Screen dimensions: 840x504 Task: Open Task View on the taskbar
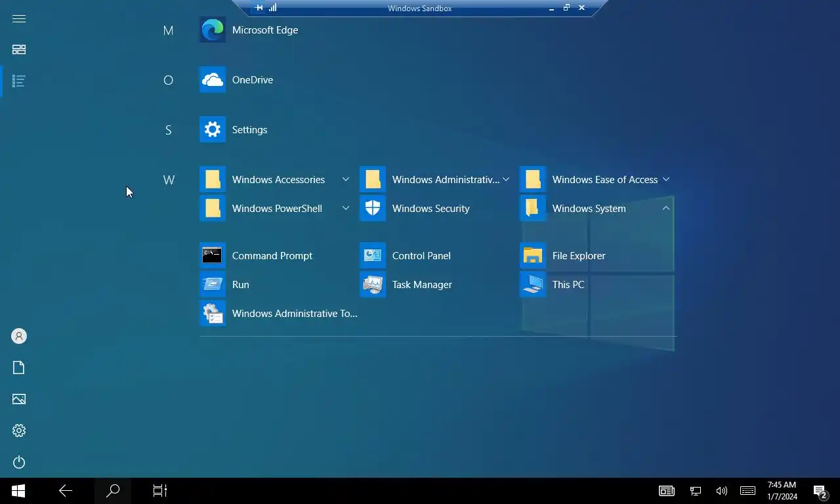tap(160, 491)
